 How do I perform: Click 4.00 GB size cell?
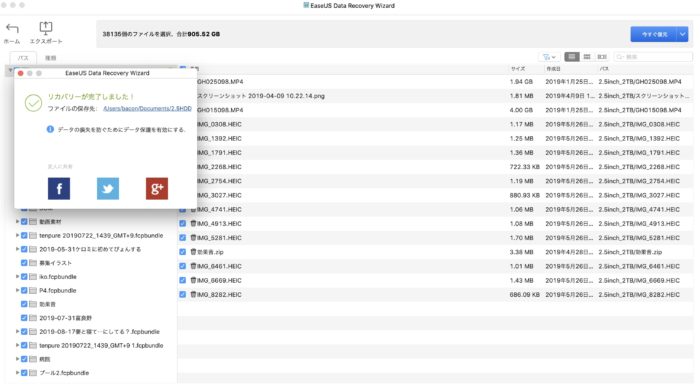pyautogui.click(x=521, y=110)
